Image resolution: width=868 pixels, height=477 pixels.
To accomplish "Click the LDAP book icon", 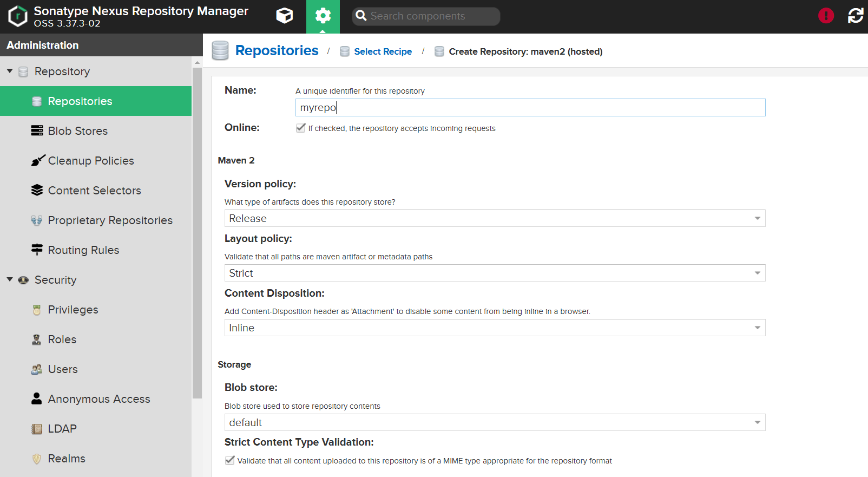I will (x=37, y=429).
